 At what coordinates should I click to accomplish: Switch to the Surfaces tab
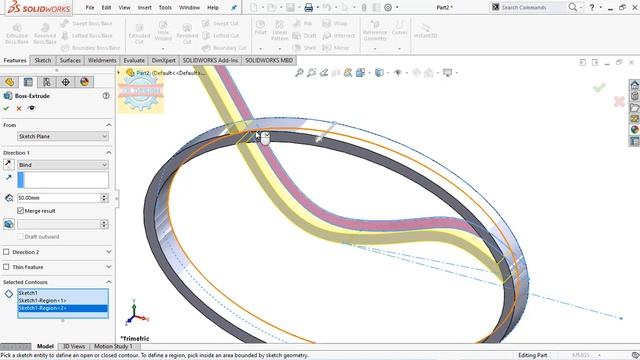click(x=70, y=60)
